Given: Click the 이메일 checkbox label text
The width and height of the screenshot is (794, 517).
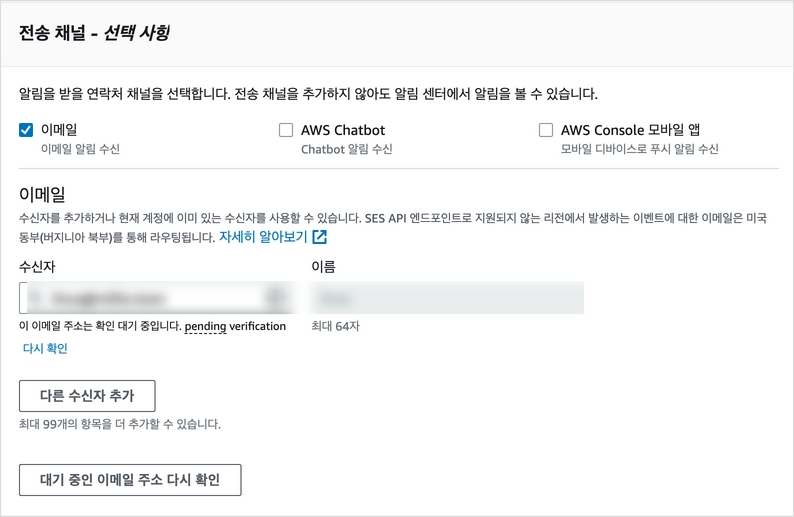Looking at the screenshot, I should tap(59, 130).
